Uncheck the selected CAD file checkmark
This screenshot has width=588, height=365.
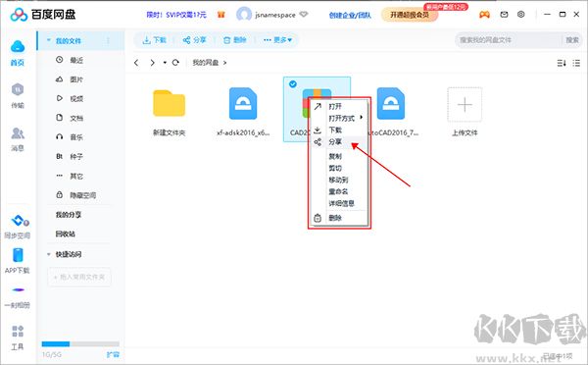293,84
